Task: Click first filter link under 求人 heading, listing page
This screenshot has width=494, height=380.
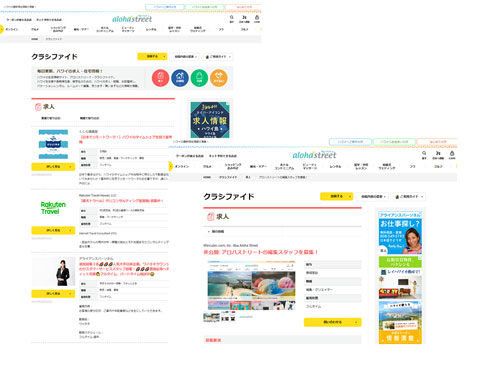Action: click(x=51, y=118)
